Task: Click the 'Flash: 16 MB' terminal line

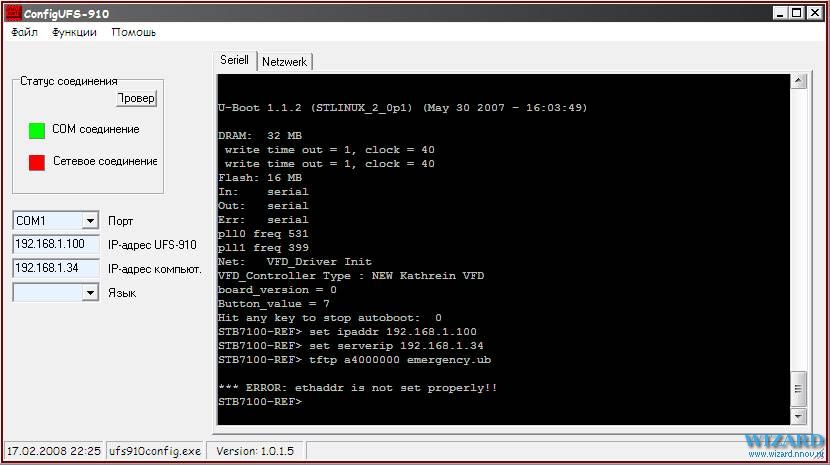Action: coord(260,177)
